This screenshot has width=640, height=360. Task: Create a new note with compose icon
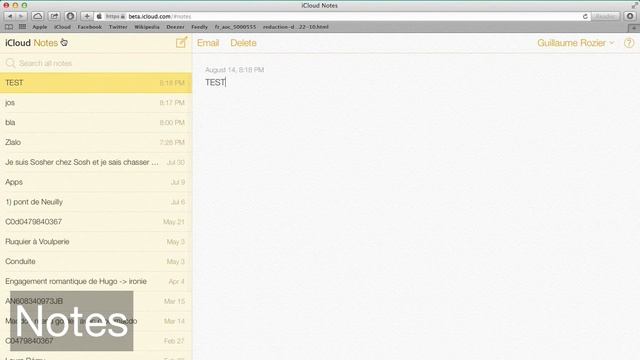coord(181,42)
